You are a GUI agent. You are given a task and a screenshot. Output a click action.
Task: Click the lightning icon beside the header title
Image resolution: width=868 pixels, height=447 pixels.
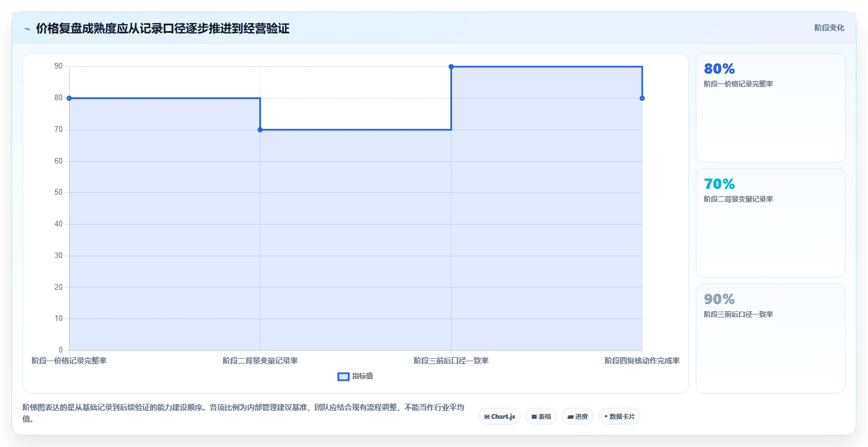click(27, 29)
